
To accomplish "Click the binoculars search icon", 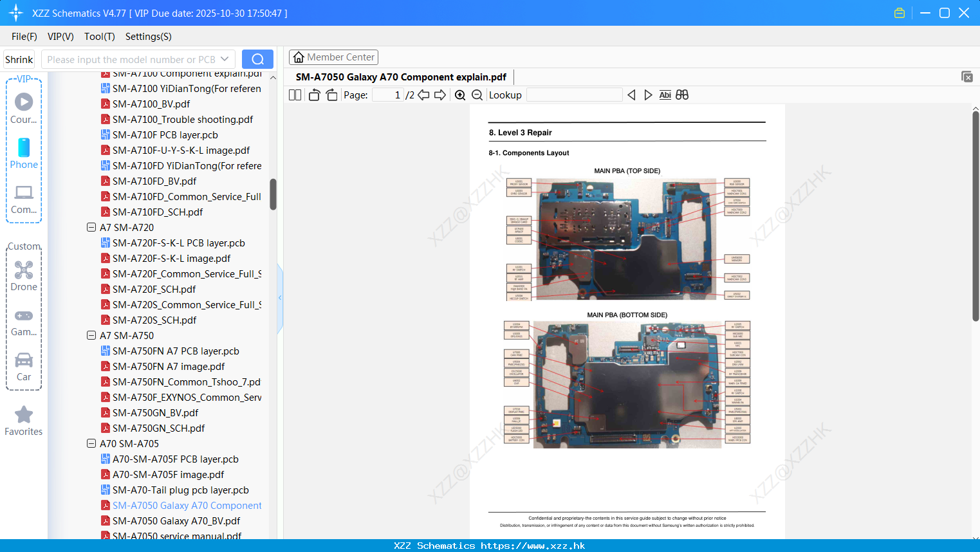I will click(x=682, y=95).
